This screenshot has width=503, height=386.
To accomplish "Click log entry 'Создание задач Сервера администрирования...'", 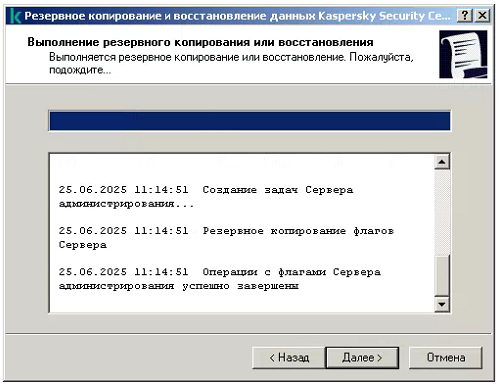I will [x=206, y=197].
